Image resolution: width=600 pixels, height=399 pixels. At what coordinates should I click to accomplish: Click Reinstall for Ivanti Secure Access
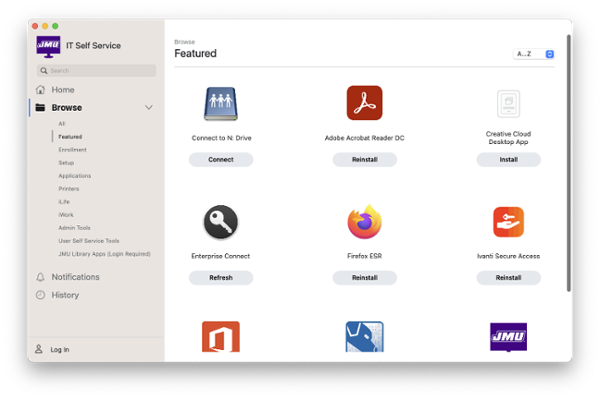pyautogui.click(x=508, y=278)
